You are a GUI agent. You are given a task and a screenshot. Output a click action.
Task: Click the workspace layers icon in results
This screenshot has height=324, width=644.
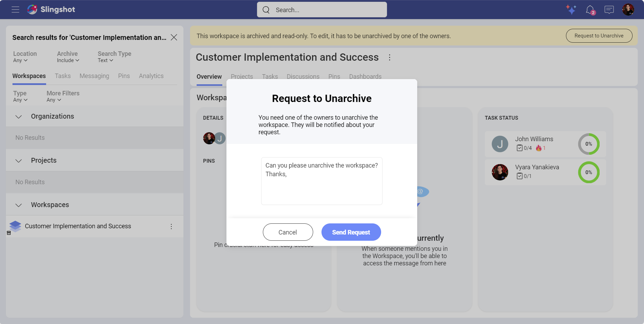[x=15, y=226]
